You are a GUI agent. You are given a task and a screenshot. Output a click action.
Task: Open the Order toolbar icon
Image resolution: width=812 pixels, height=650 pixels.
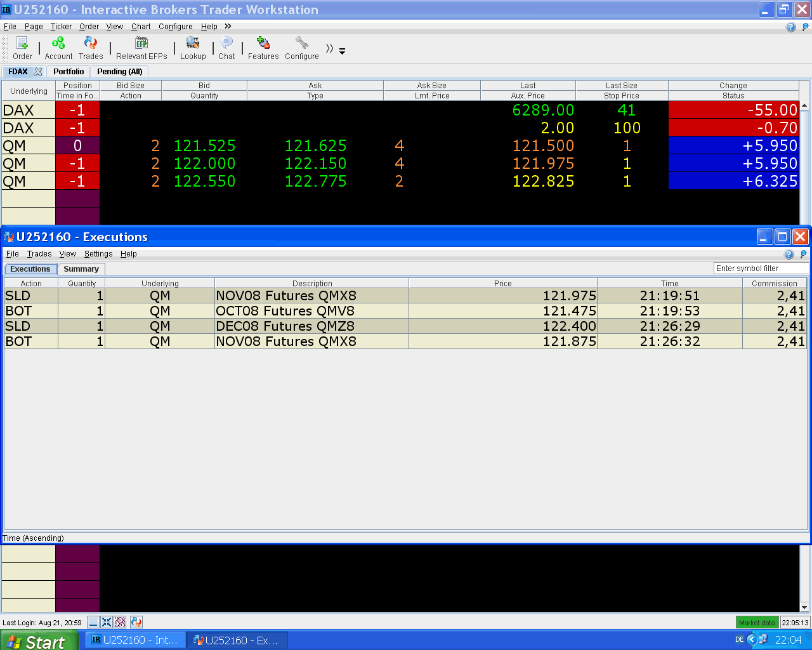point(22,48)
